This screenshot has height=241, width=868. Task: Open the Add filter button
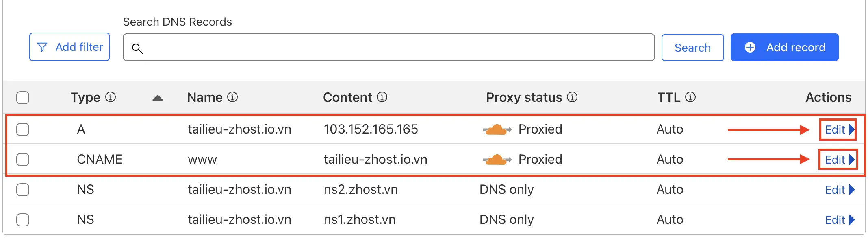pyautogui.click(x=69, y=47)
